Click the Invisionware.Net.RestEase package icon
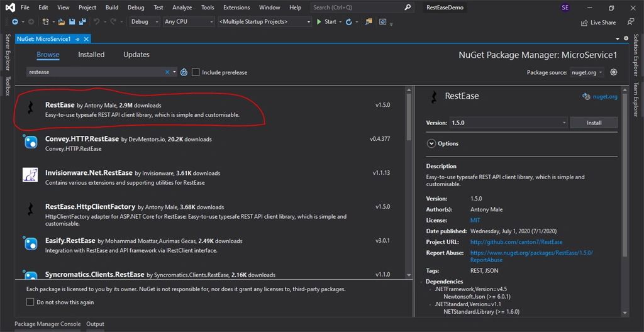 (30, 175)
